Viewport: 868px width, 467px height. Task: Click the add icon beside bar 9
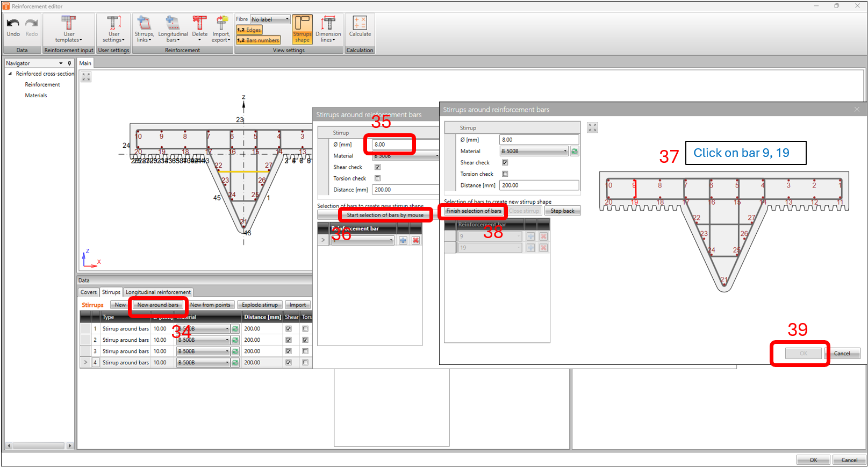click(530, 236)
